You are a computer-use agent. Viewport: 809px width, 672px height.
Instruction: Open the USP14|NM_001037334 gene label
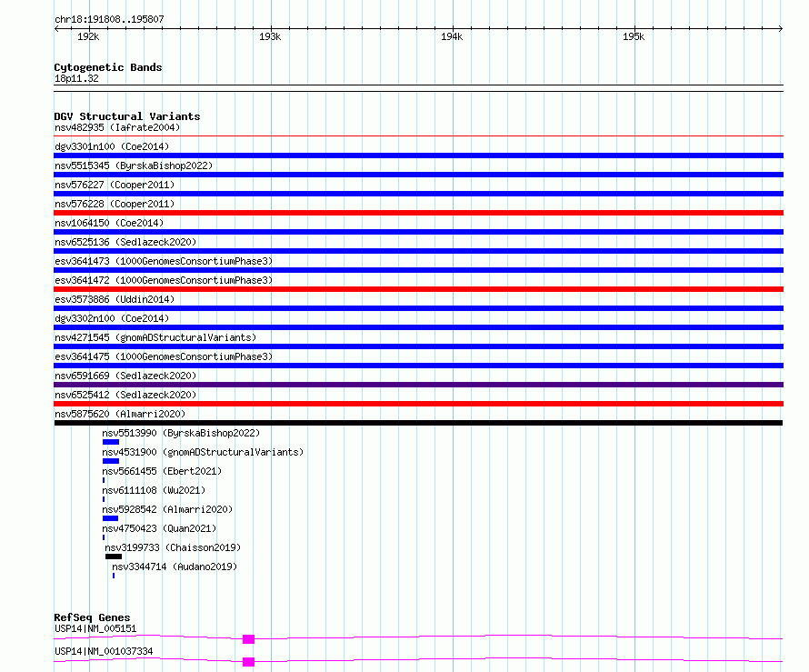[104, 651]
